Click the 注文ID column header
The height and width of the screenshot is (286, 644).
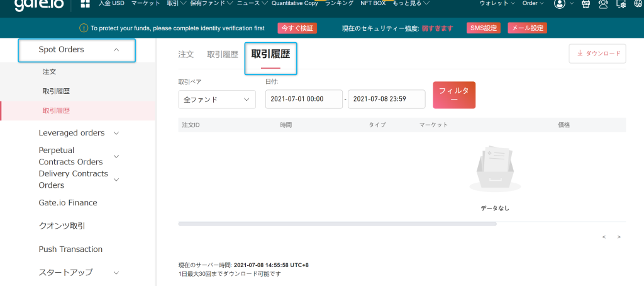click(x=191, y=125)
